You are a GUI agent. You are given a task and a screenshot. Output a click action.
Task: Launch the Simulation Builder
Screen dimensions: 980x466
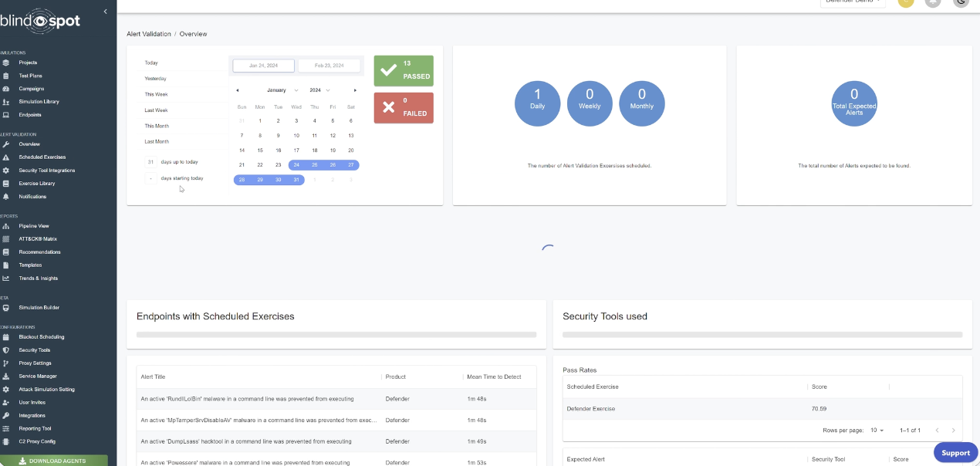pyautogui.click(x=39, y=308)
